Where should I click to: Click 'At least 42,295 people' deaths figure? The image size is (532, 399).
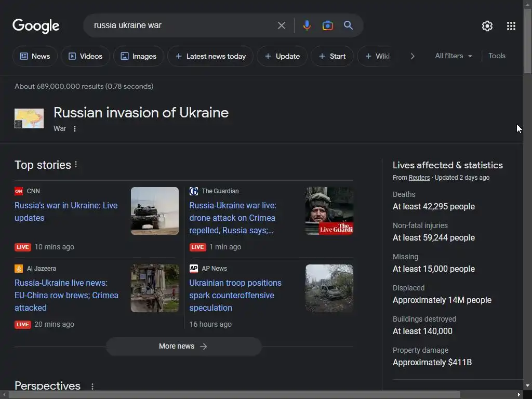point(434,207)
